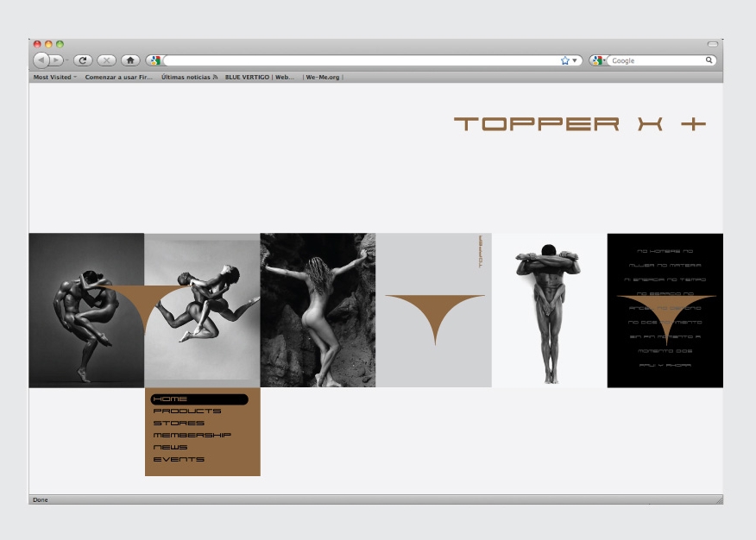The height and width of the screenshot is (540, 756).
Task: Open the search engine selector icon
Action: (598, 60)
